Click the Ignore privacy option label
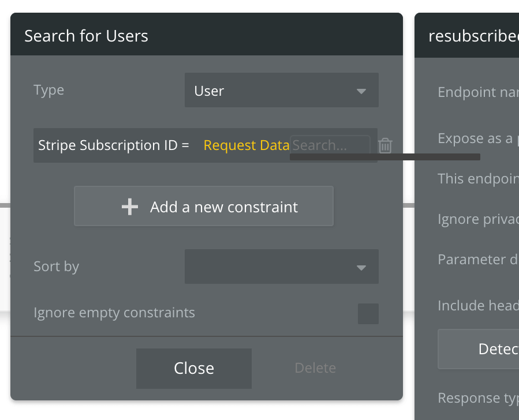The image size is (519, 420). pos(476,219)
